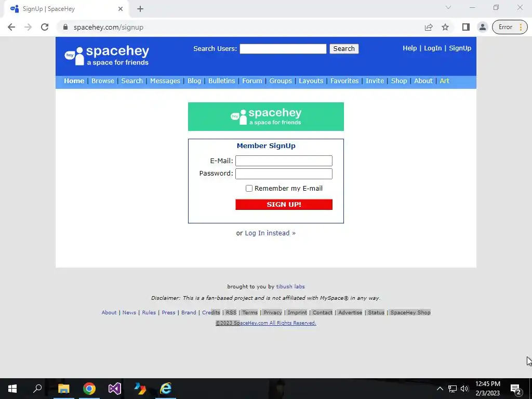Reload the page with the refresh icon
Viewport: 532px width, 399px height.
tap(45, 27)
